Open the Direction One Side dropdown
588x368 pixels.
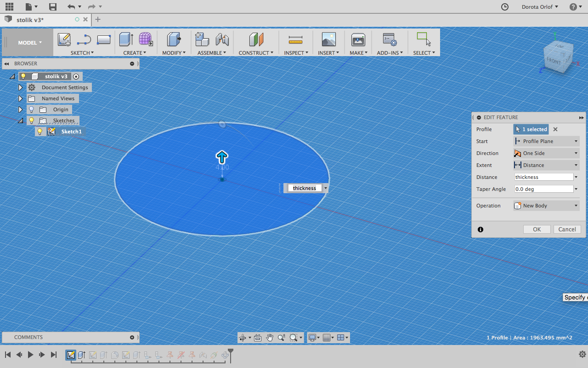[546, 153]
